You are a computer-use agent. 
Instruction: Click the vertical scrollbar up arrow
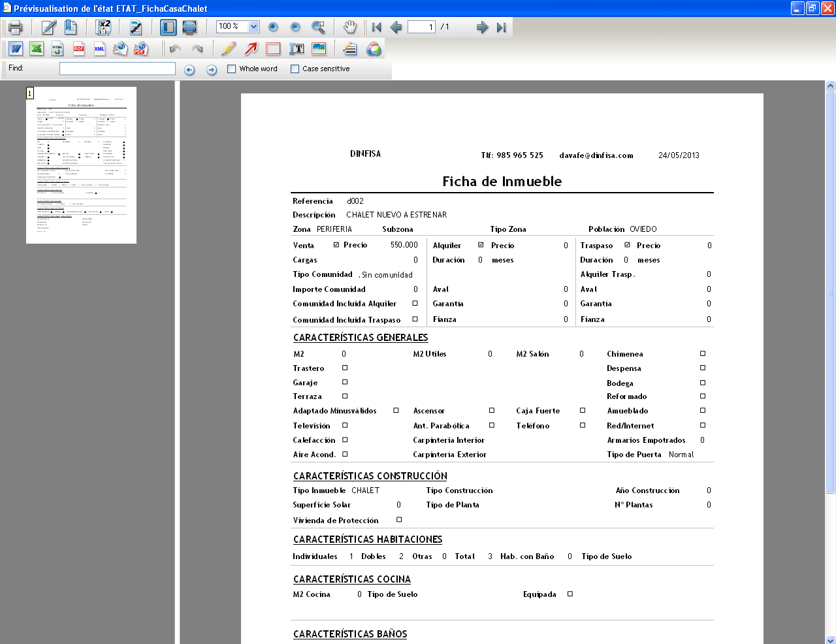point(831,86)
